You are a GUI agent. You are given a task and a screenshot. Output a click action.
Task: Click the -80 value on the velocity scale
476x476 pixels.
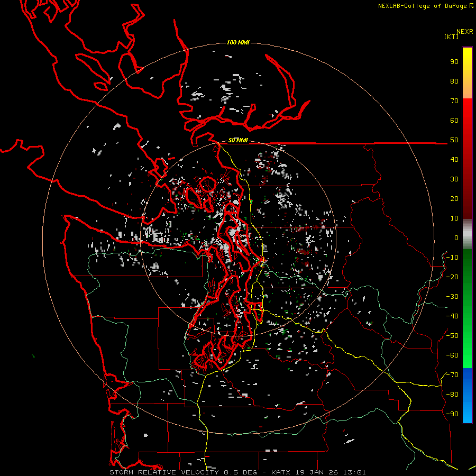[x=452, y=395]
